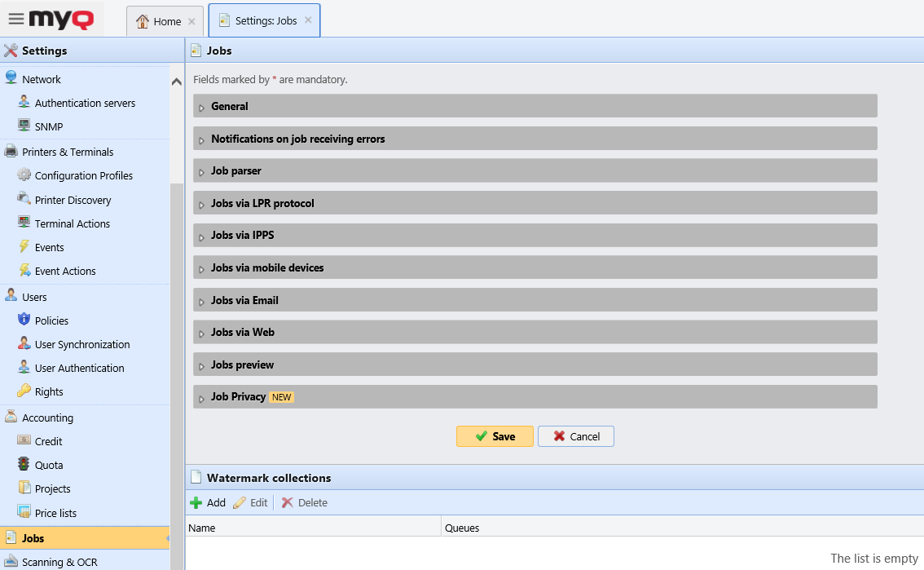The height and width of the screenshot is (570, 924).
Task: Switch to the Home tab
Action: pos(165,21)
